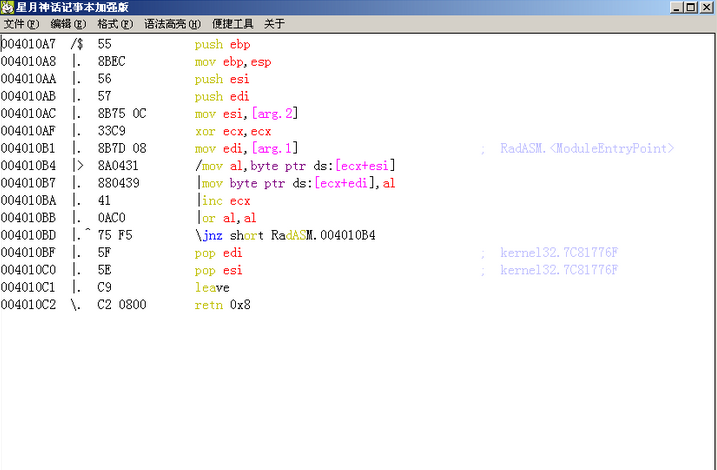Click the hex bytes '8B75 0C'
Image resolution: width=717 pixels, height=470 pixels.
[x=122, y=114]
